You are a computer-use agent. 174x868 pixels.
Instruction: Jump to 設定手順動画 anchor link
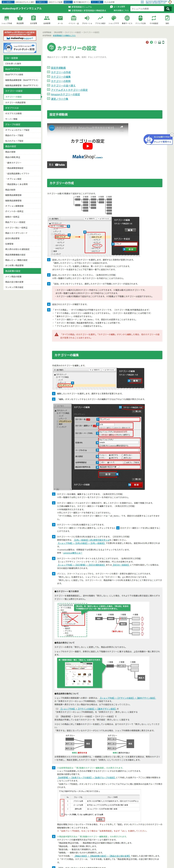[x=58, y=68]
